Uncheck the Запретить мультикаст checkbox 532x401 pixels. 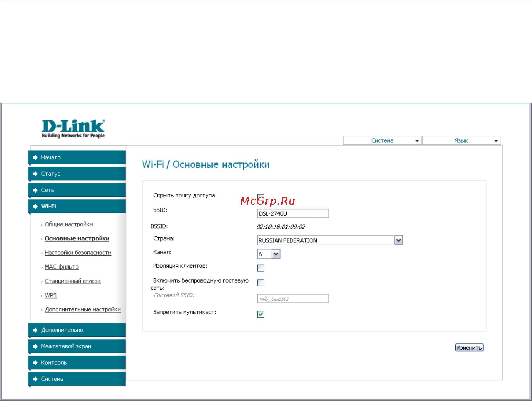260,314
